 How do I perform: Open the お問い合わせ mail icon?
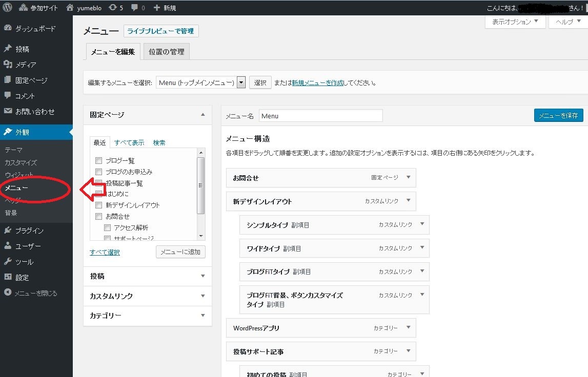click(8, 111)
